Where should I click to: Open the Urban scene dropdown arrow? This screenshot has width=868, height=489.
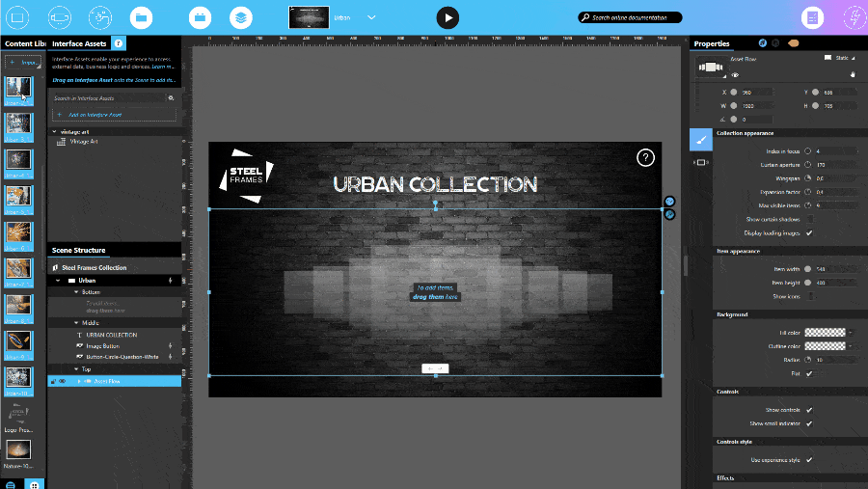pos(372,17)
